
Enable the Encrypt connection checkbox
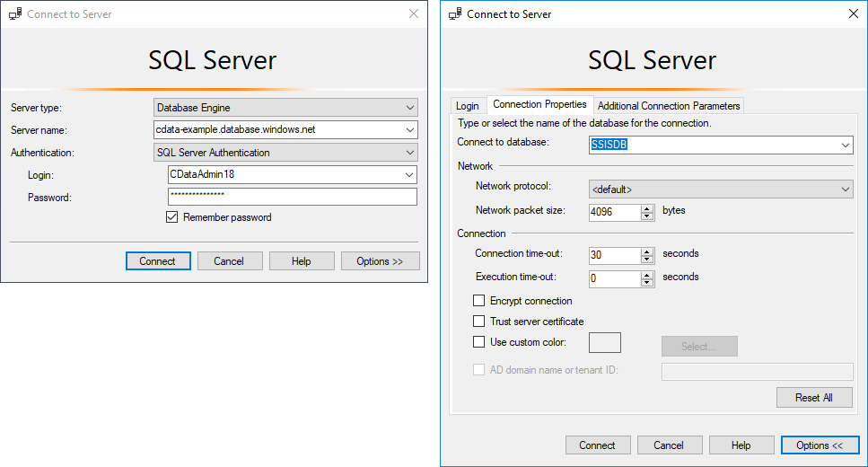[478, 301]
